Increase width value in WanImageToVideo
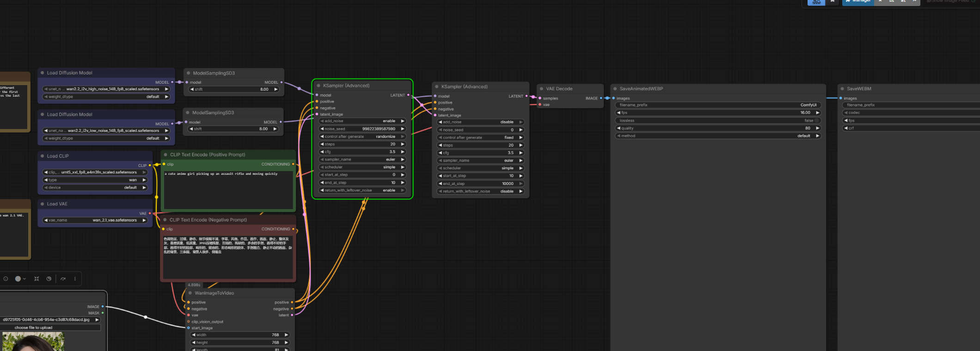This screenshot has width=980, height=351. (287, 335)
